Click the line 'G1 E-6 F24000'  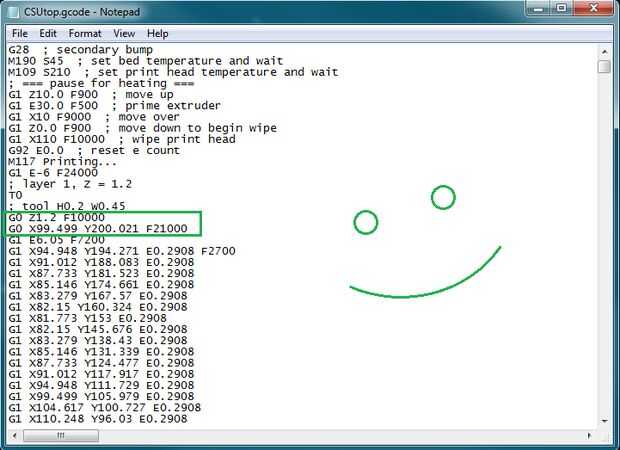53,173
